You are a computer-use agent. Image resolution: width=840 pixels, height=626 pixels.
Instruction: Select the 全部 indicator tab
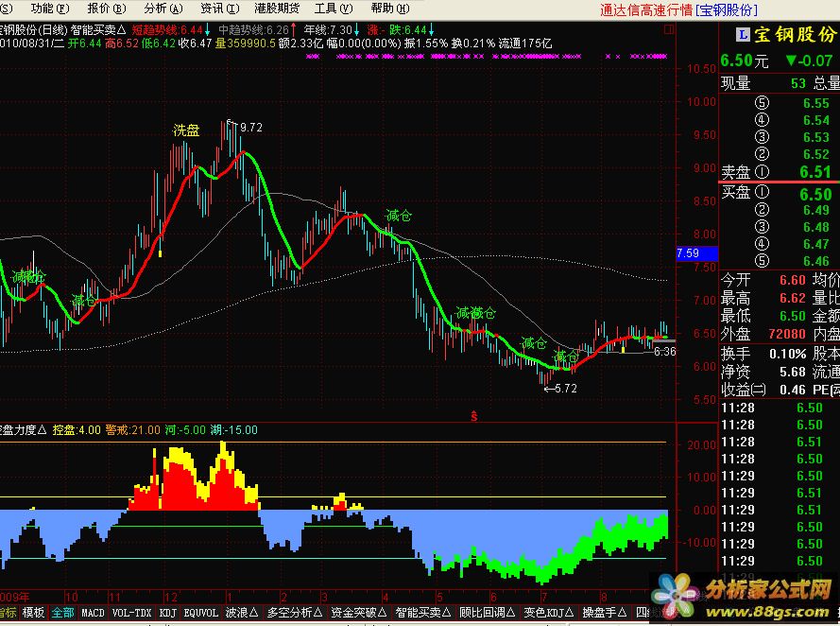coord(62,613)
